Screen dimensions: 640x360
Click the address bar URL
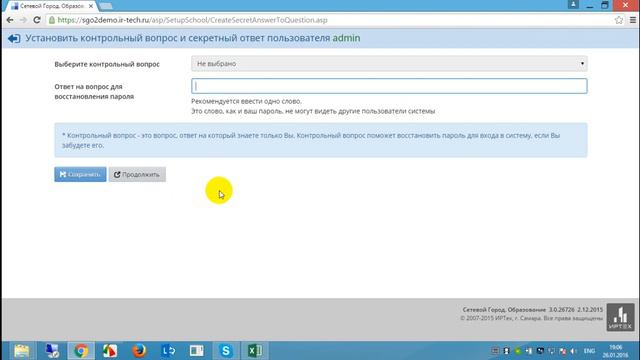coord(192,20)
